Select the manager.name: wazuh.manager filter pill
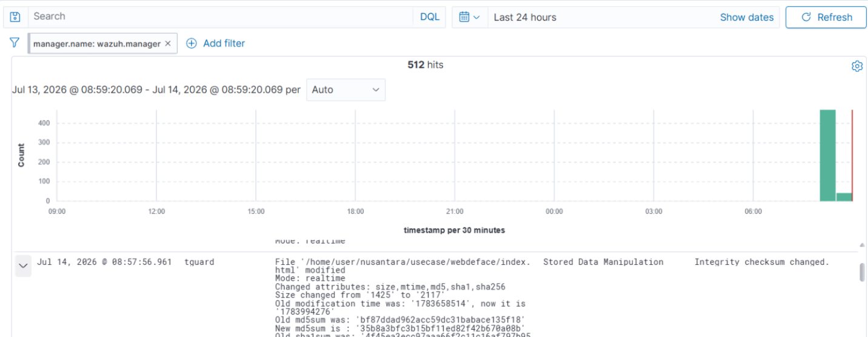Screen dimensions: 868x337 (97, 44)
